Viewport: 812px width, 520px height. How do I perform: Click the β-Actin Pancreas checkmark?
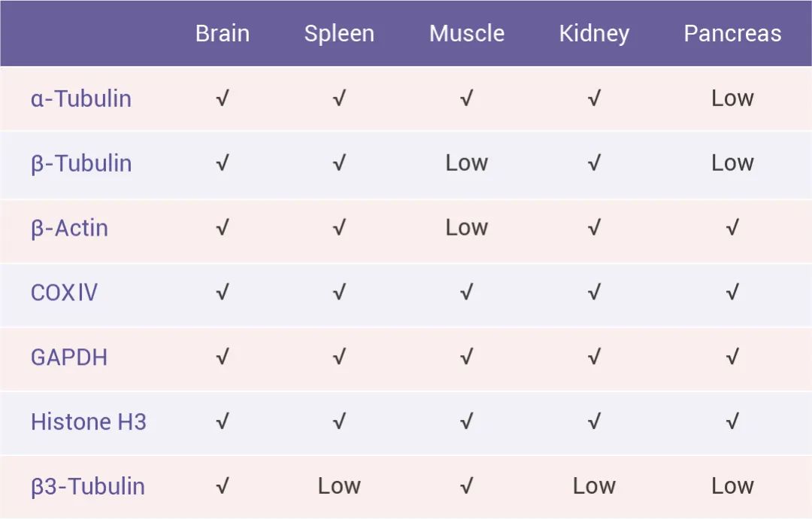pos(732,228)
